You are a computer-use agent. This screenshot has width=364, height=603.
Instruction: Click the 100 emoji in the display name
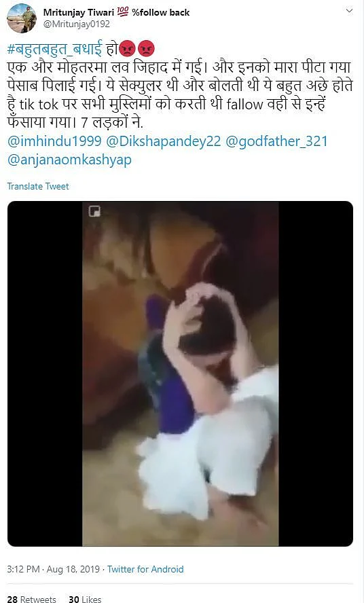click(123, 12)
